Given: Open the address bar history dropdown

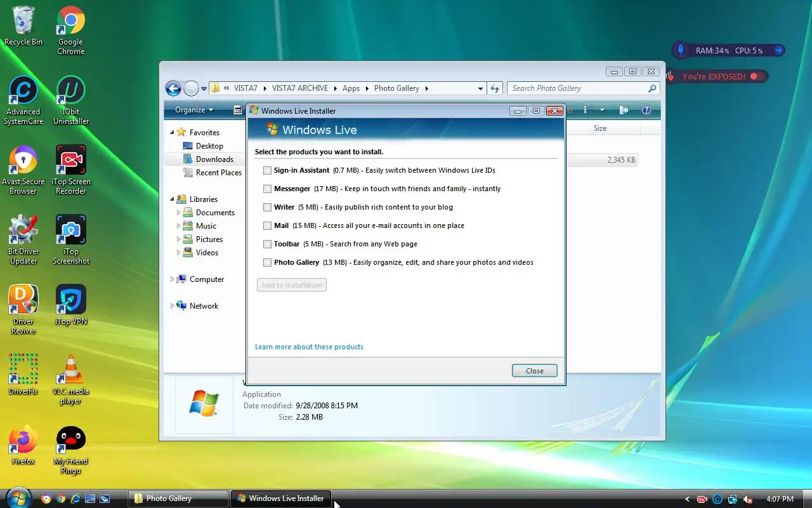Looking at the screenshot, I should (x=480, y=88).
